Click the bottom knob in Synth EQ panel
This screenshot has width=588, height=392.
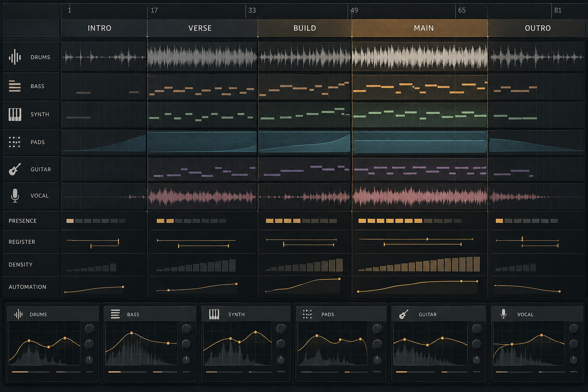coord(281,360)
